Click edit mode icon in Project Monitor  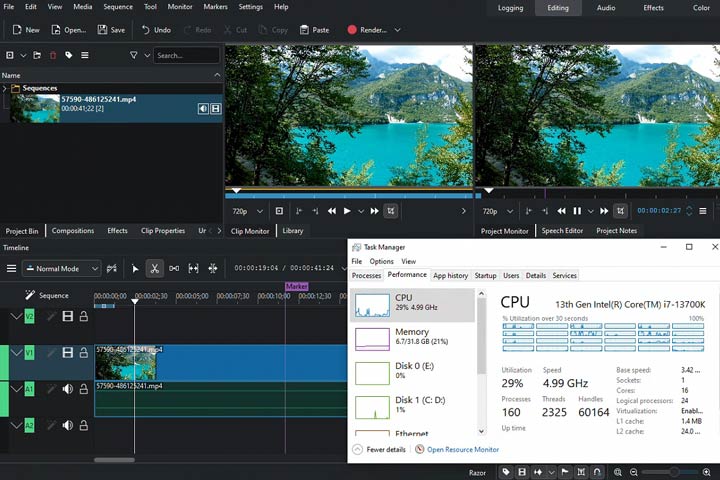(x=620, y=211)
